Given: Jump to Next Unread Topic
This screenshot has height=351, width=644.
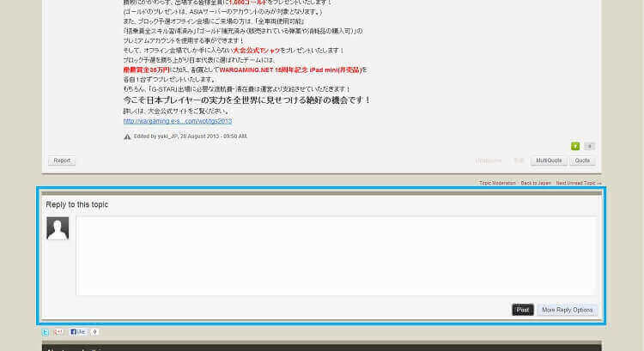Looking at the screenshot, I should (x=577, y=183).
